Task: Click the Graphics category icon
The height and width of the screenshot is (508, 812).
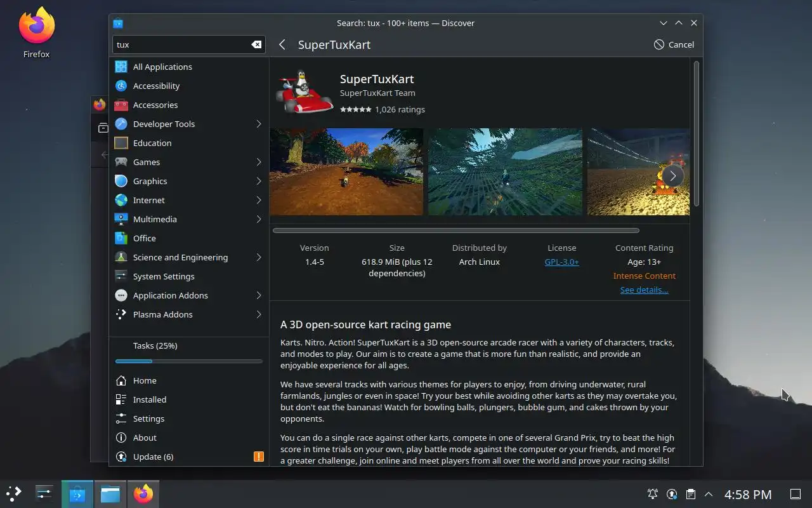Action: point(121,181)
